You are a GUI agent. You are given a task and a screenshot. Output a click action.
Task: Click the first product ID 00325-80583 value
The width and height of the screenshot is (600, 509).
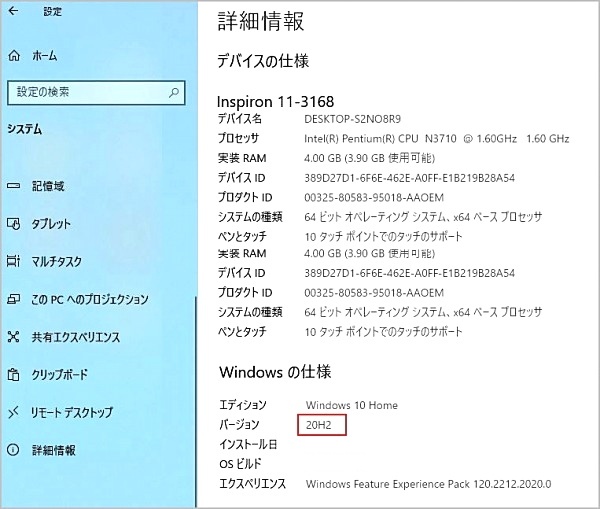click(374, 197)
